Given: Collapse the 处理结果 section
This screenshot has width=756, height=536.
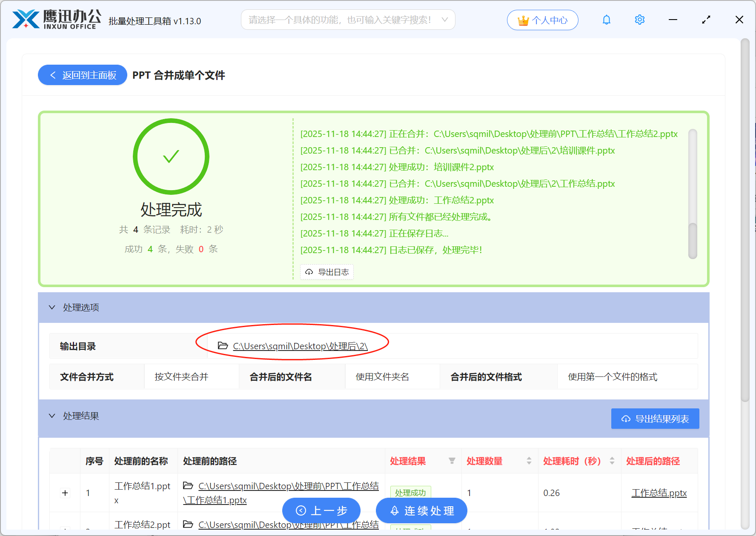Looking at the screenshot, I should (52, 416).
